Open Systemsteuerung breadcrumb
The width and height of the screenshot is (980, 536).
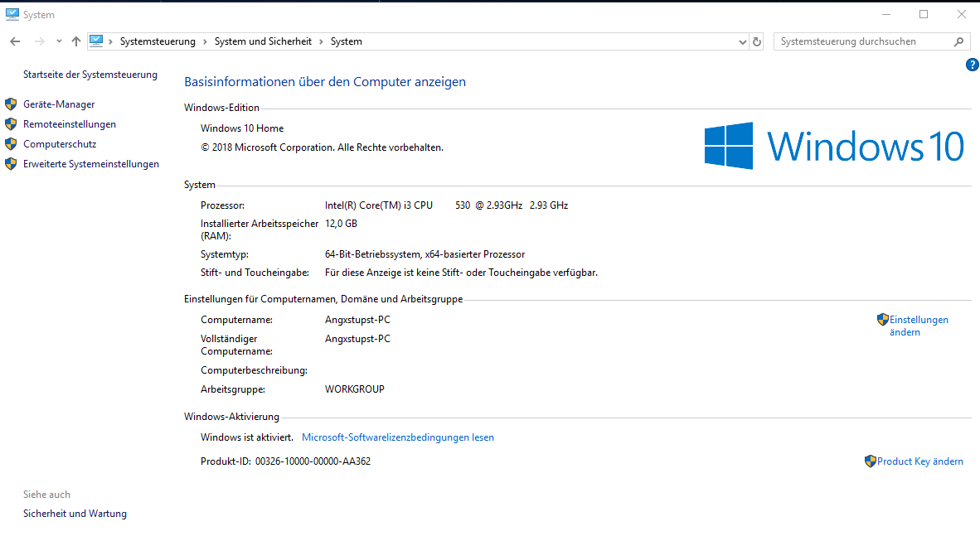158,41
